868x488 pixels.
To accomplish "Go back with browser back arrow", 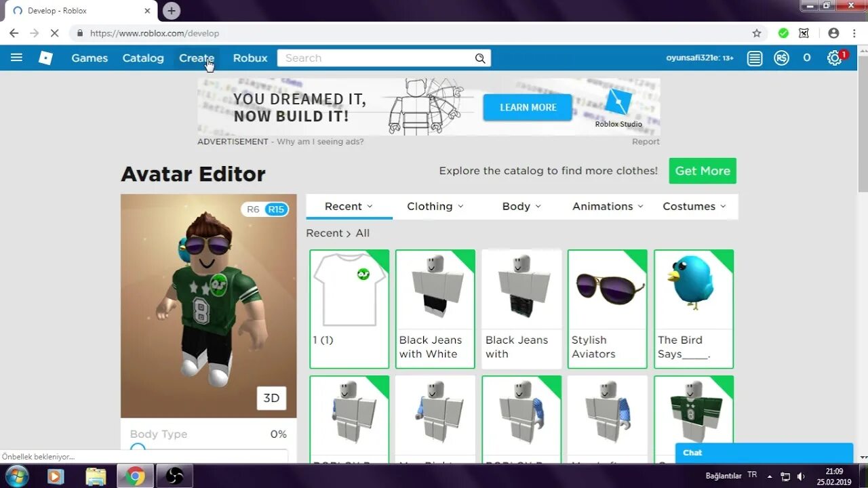I will pos(14,33).
